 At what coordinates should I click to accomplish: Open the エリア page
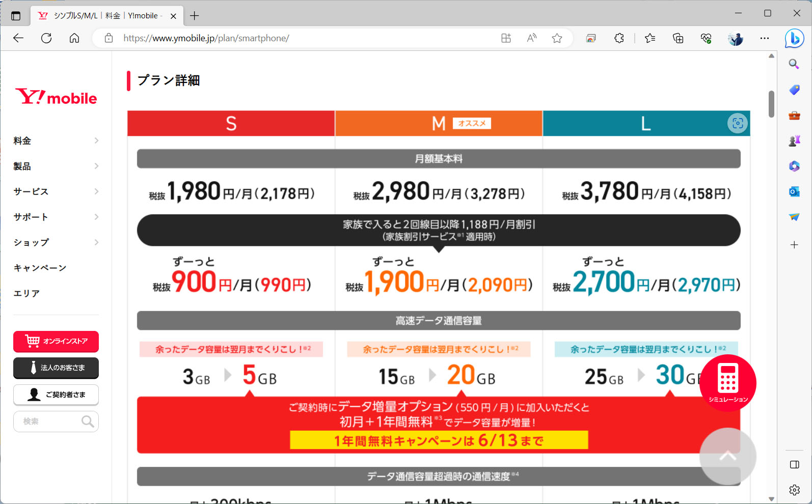point(26,293)
